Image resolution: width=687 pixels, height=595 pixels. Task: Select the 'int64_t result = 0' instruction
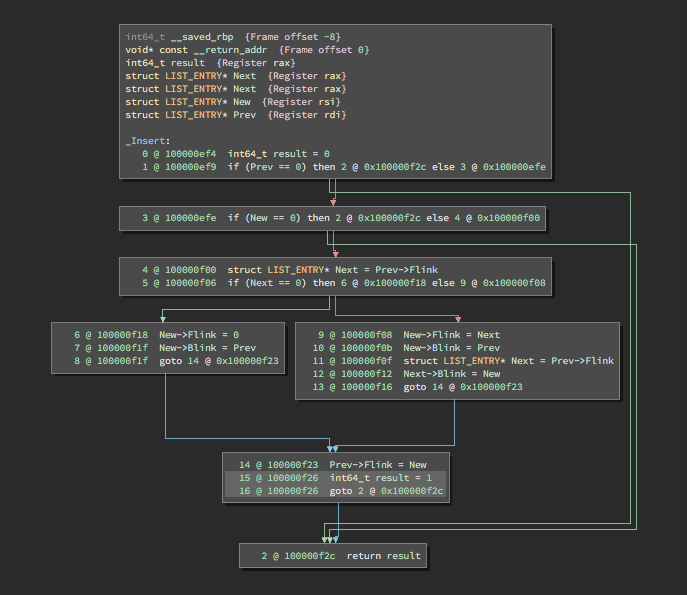pos(278,153)
